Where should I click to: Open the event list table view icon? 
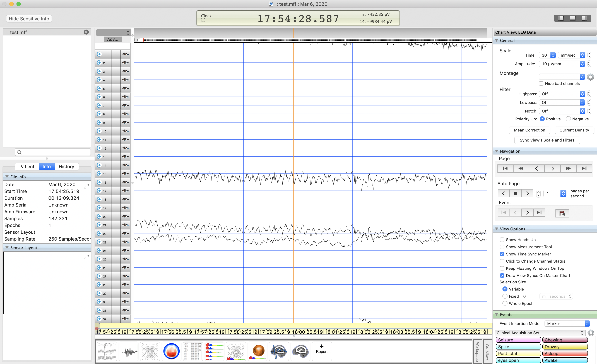(x=193, y=351)
